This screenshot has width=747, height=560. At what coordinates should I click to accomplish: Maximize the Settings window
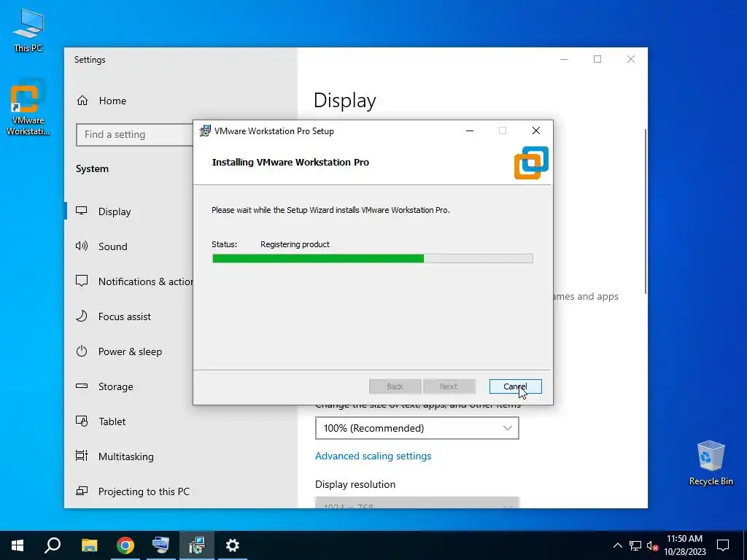(x=597, y=59)
